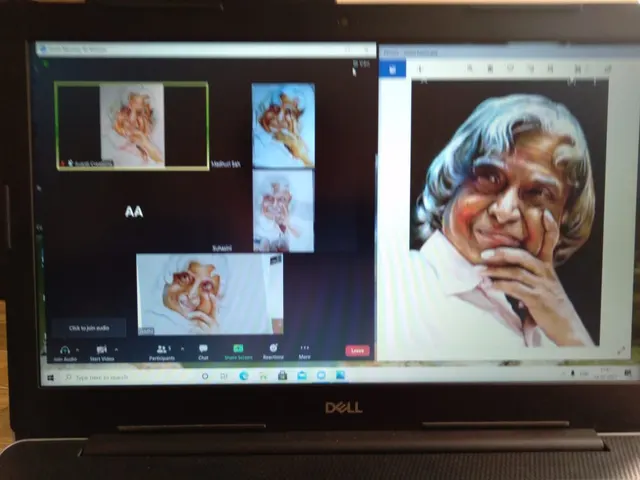Image resolution: width=640 pixels, height=480 pixels.
Task: Click the green encryption shield icon in Zoom
Action: 46,64
